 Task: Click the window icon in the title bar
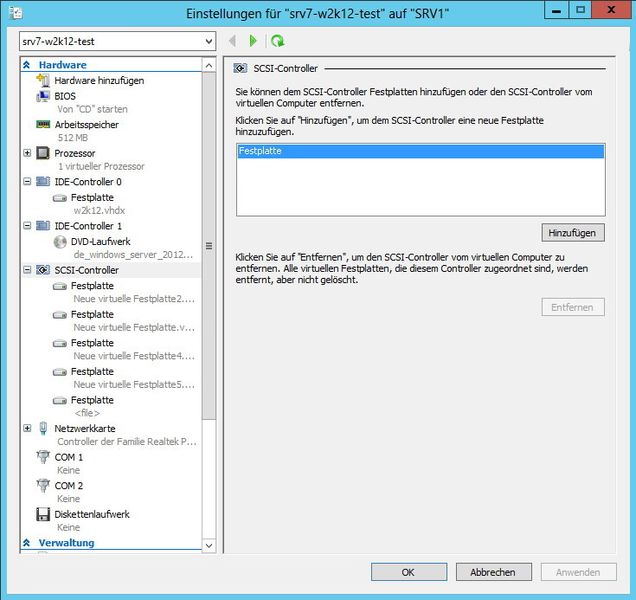point(15,13)
